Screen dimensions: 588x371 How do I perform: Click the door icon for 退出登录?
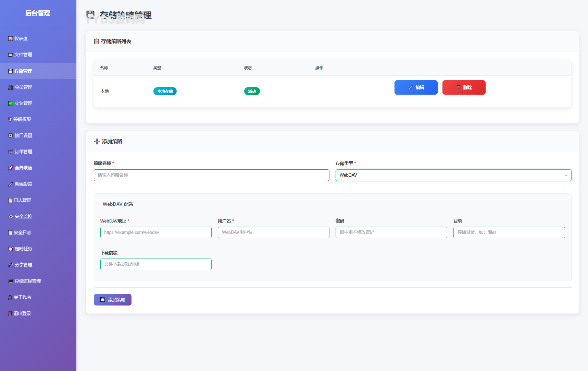pos(10,313)
